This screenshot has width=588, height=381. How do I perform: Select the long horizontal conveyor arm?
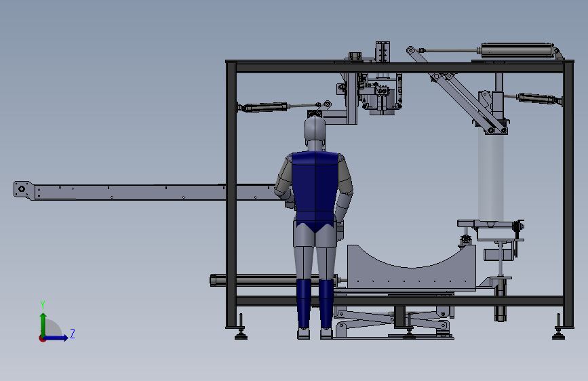155,192
